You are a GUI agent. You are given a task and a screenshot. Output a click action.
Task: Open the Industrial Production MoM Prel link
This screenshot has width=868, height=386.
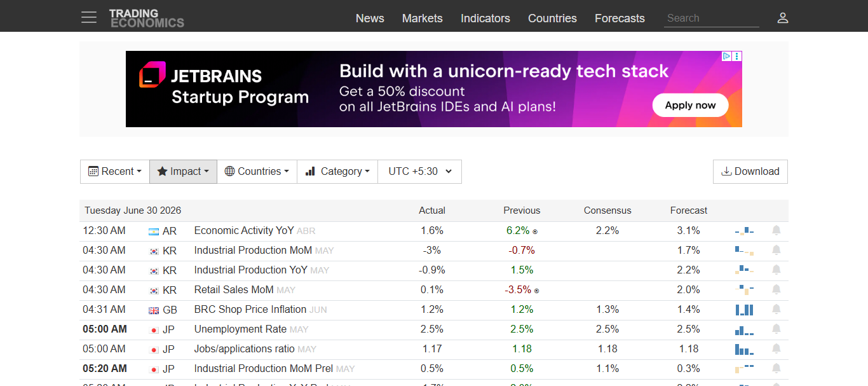[264, 368]
